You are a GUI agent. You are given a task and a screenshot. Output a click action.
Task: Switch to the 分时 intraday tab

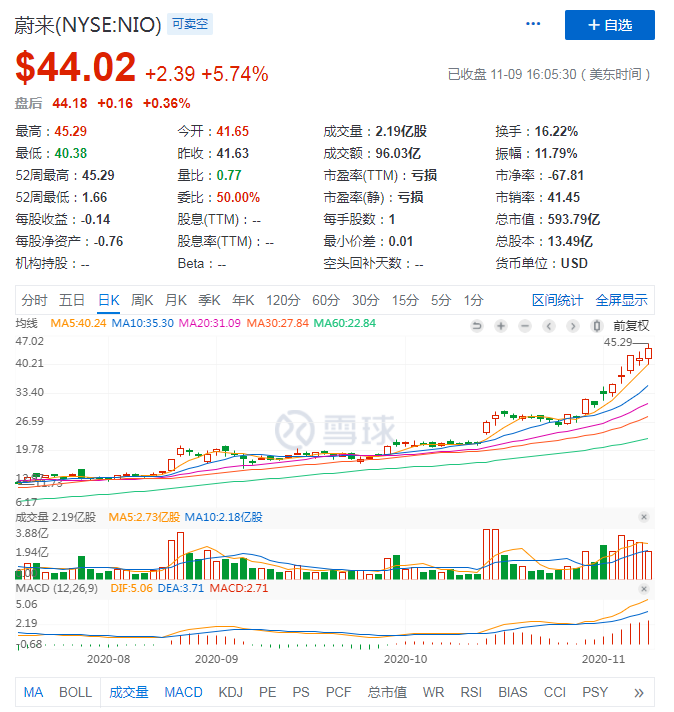[34, 300]
